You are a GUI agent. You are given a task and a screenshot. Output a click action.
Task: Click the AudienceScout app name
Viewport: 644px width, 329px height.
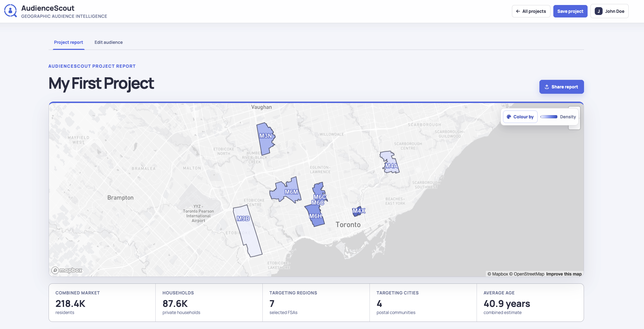click(x=48, y=8)
